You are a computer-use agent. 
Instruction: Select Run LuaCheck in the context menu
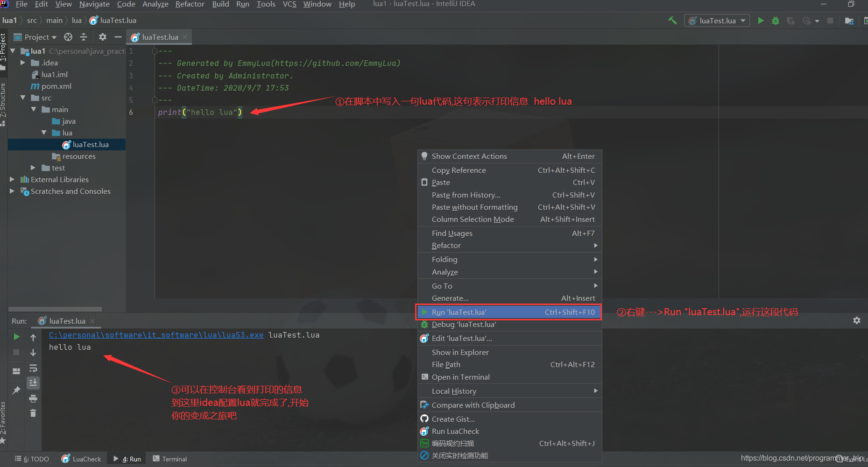[x=509, y=432]
